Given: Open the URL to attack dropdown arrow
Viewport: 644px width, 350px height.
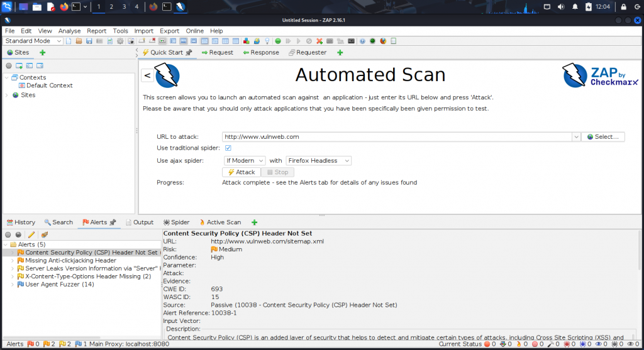Looking at the screenshot, I should pos(576,136).
